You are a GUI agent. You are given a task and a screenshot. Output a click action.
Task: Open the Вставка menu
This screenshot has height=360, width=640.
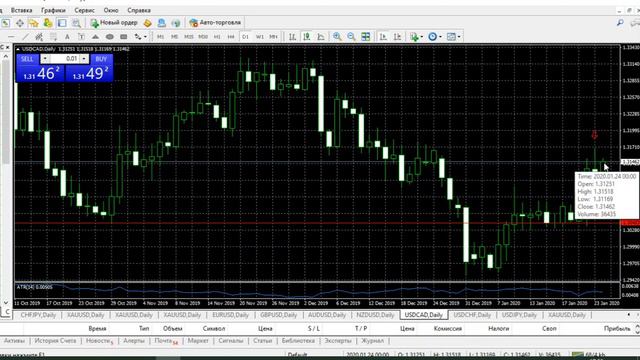click(x=21, y=10)
